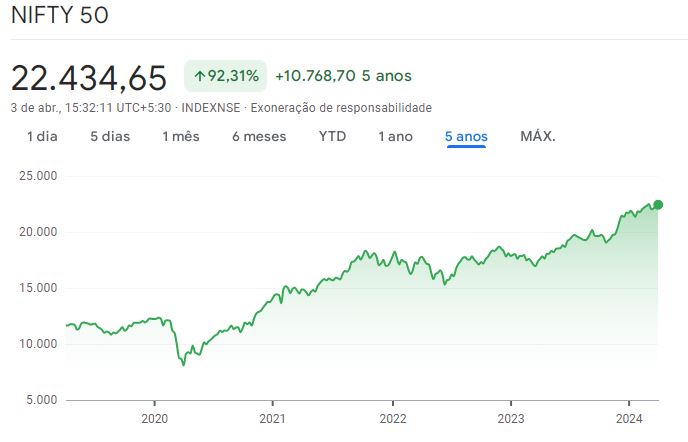Click the 2022 year axis label
Screen dimensions: 688x442
(392, 418)
